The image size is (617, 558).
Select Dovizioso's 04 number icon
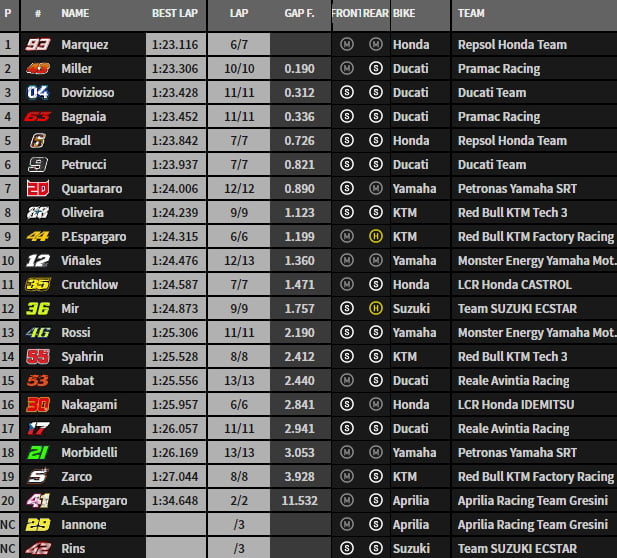(37, 93)
